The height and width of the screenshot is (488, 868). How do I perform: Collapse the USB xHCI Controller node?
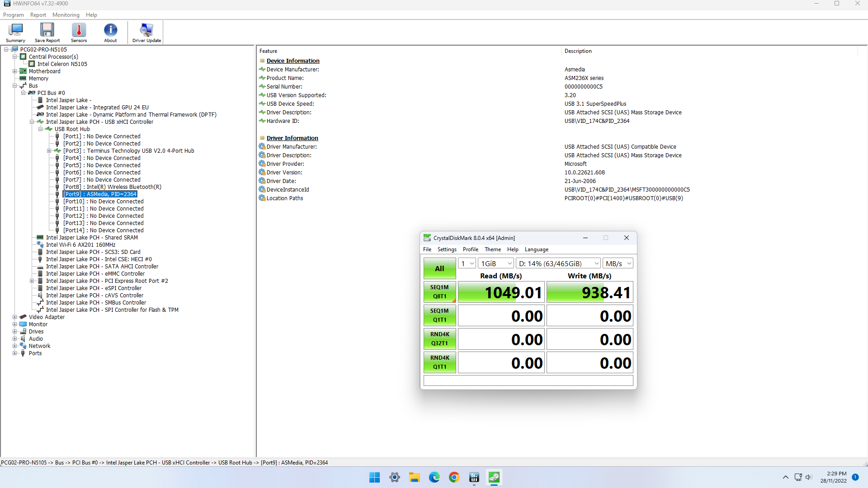click(32, 122)
